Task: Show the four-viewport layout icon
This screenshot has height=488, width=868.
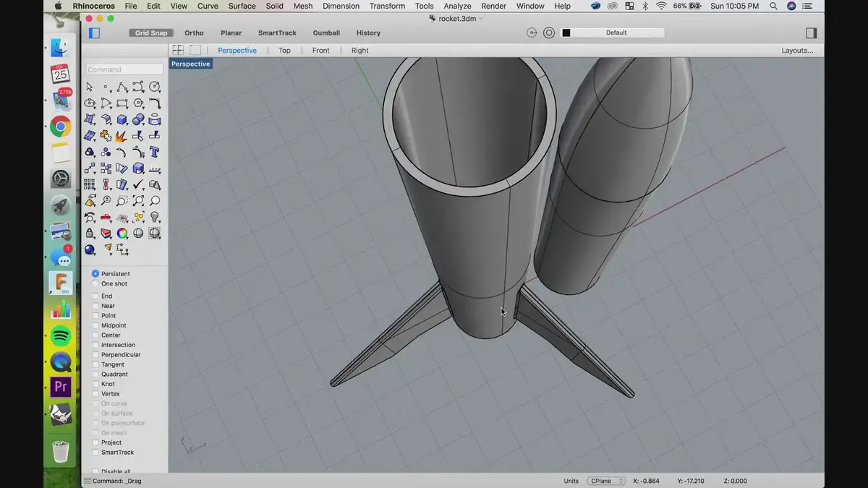Action: [177, 50]
